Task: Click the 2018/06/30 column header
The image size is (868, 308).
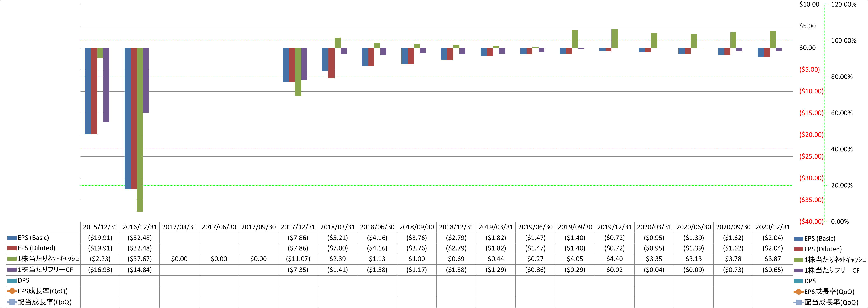Action: [377, 227]
